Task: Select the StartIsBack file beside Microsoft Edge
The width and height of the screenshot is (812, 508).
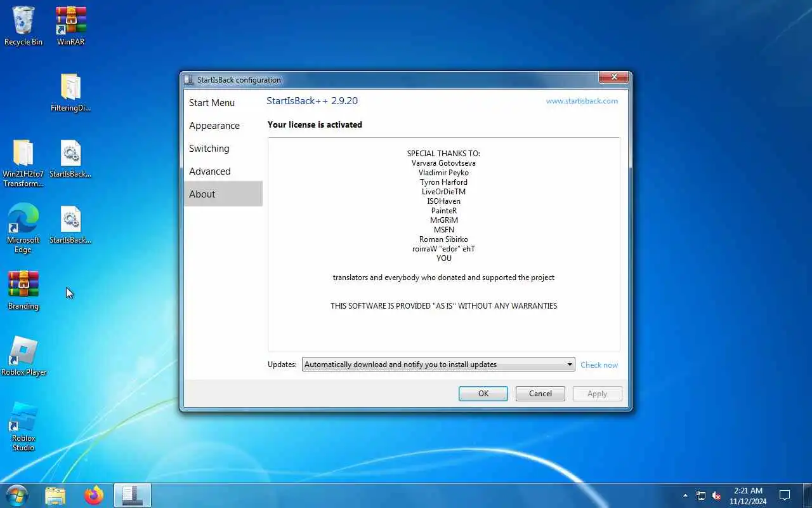Action: pos(70,225)
